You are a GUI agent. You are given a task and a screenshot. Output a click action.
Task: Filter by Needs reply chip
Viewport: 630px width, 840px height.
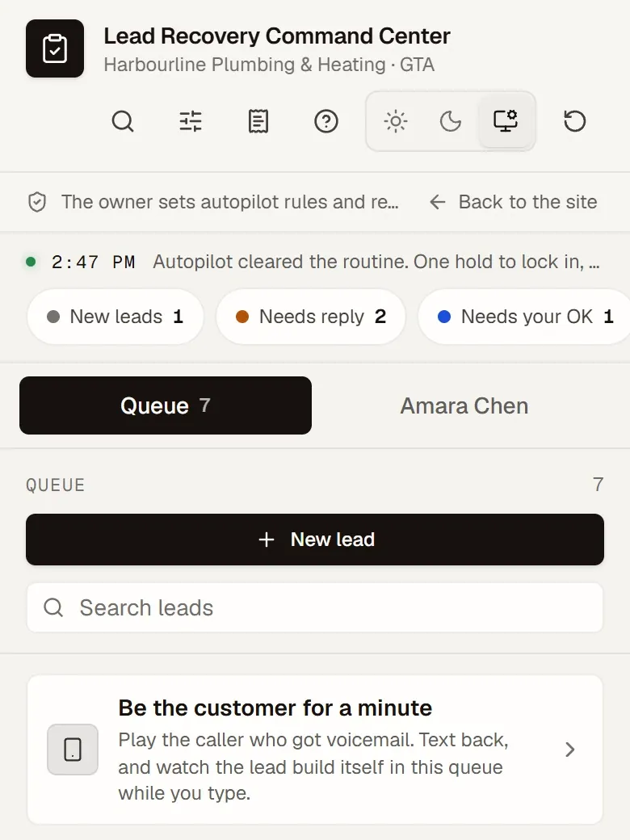point(311,317)
